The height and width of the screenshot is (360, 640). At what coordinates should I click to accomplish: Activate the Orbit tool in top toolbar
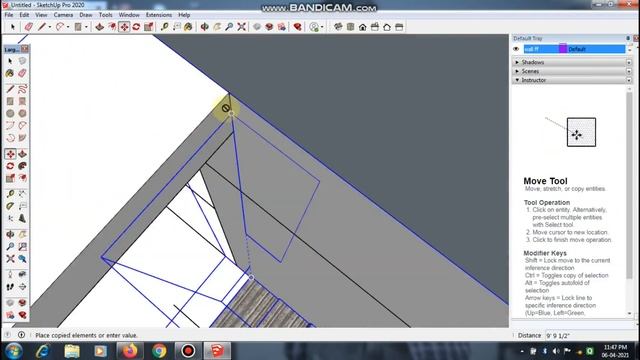(204, 27)
